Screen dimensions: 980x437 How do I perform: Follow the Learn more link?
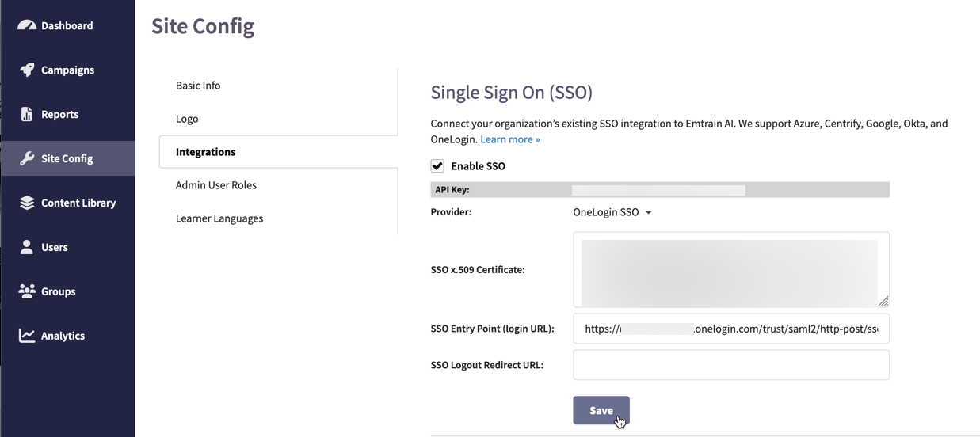tap(509, 139)
